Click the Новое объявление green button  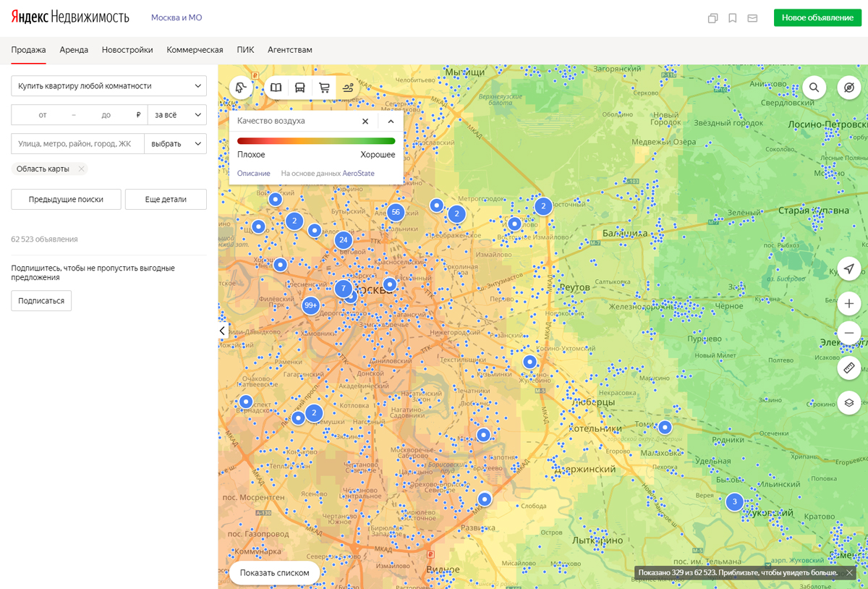click(817, 18)
